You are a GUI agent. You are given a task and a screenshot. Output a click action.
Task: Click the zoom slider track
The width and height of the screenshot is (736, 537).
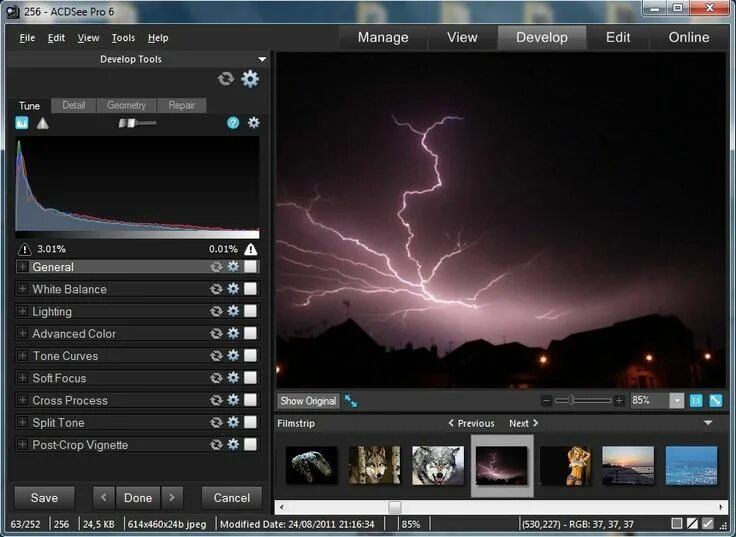coord(583,401)
